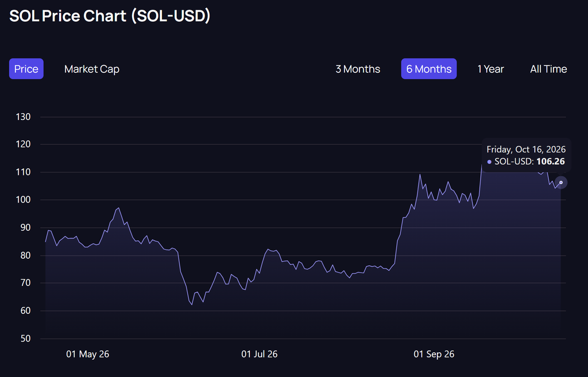Show the 3 Months time range
The image size is (588, 377).
pos(358,69)
